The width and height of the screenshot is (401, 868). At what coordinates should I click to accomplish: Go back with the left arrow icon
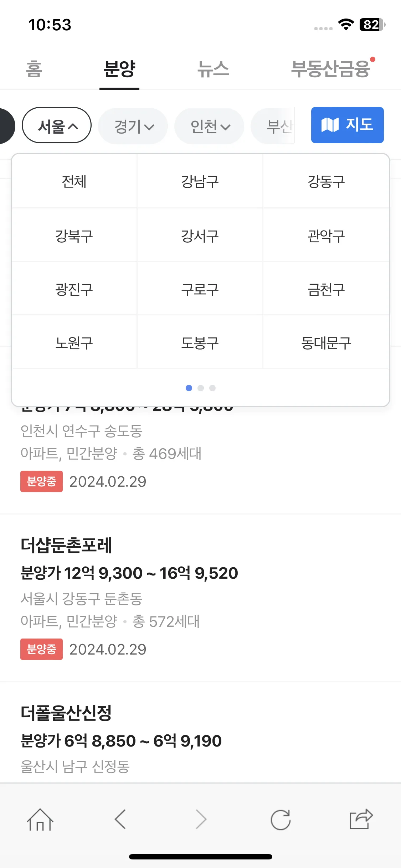[x=120, y=819]
